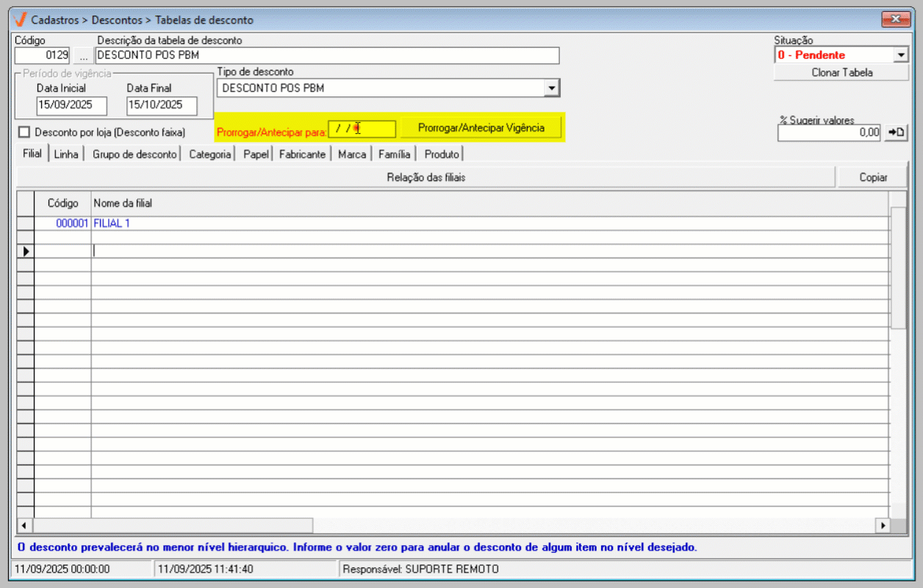
Task: Go to the Fabricante tab
Action: click(302, 154)
